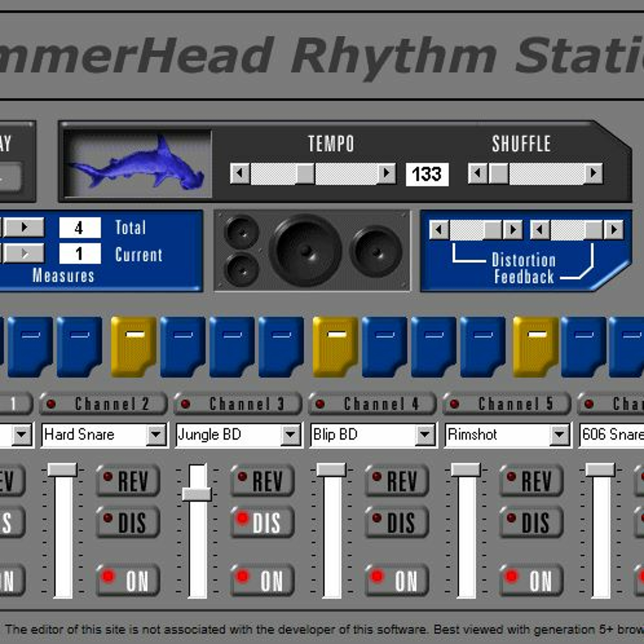Image resolution: width=644 pixels, height=644 pixels.
Task: Select the Channel 5 tab
Action: (507, 404)
